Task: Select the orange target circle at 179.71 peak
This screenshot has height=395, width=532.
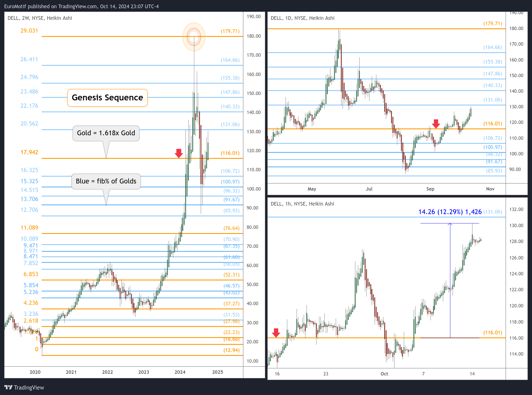Action: tap(194, 37)
